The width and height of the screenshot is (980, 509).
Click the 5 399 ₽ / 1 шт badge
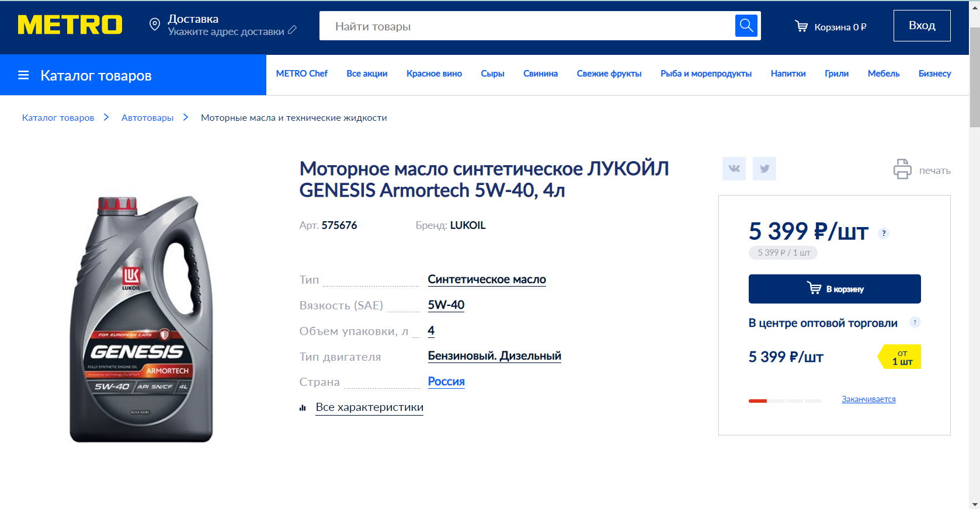click(x=783, y=253)
